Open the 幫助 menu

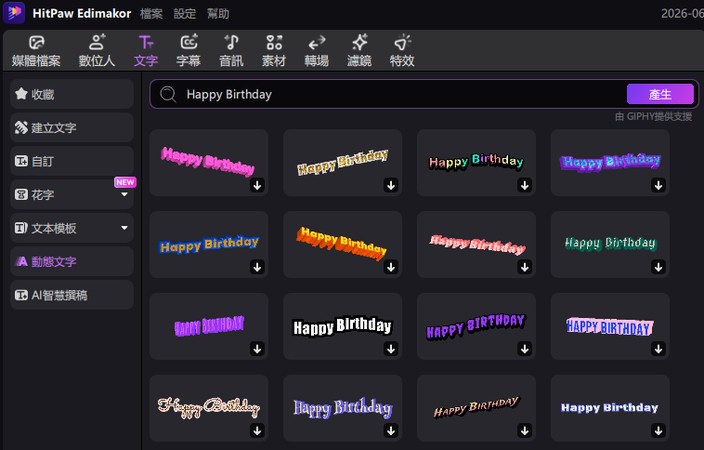[x=218, y=13]
